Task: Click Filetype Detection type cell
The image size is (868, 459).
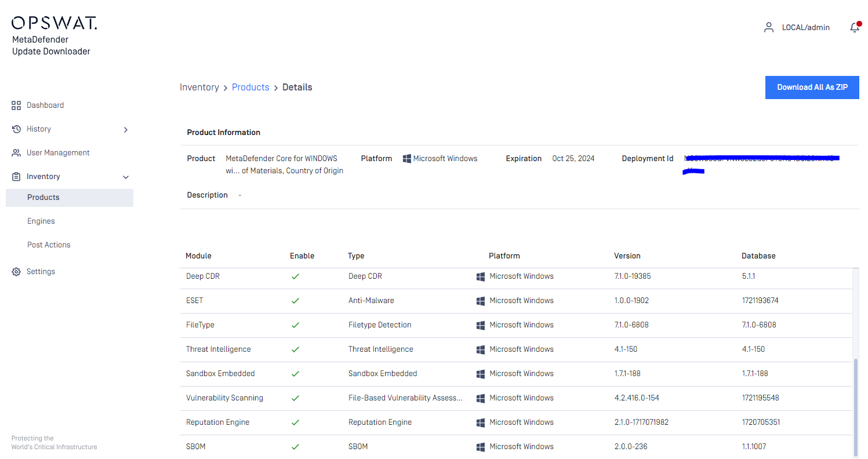Action: click(380, 325)
